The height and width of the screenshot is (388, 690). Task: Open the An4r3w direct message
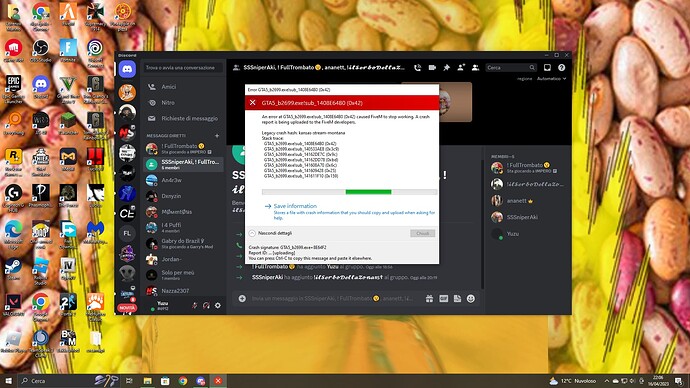pyautogui.click(x=184, y=180)
